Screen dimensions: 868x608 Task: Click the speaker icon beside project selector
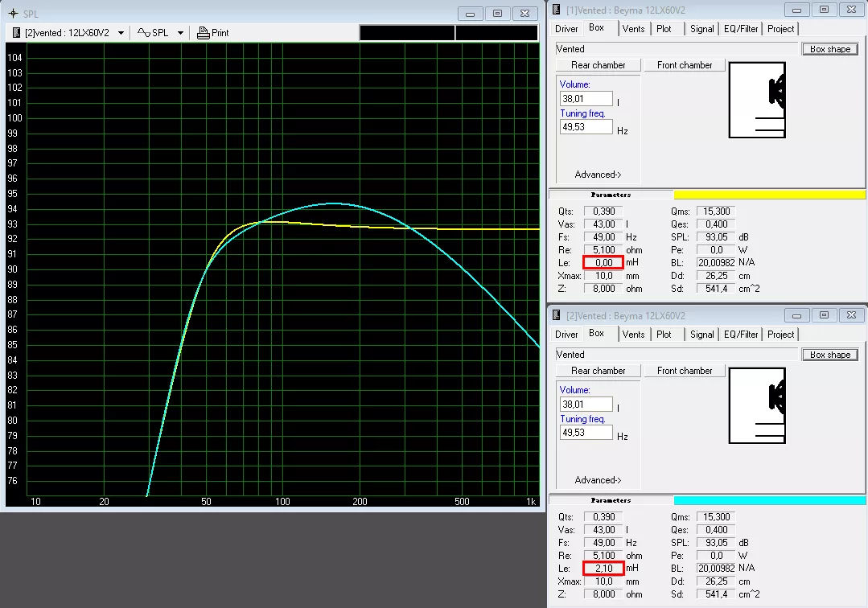click(x=18, y=33)
